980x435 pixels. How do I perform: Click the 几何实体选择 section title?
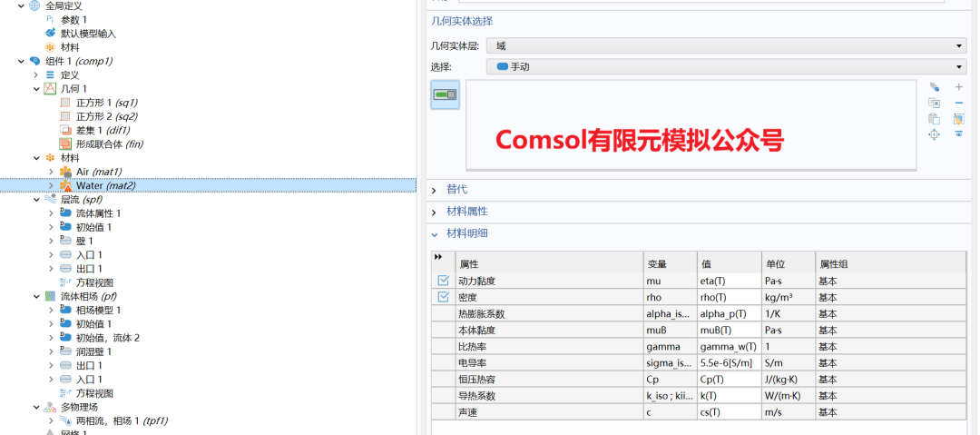pos(462,21)
